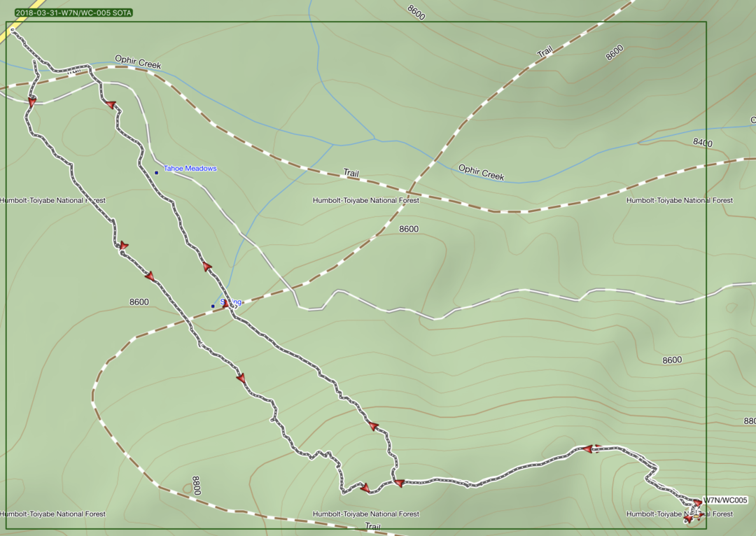The width and height of the screenshot is (756, 536).
Task: Click the Tahoe Meadows text label
Action: pos(190,169)
